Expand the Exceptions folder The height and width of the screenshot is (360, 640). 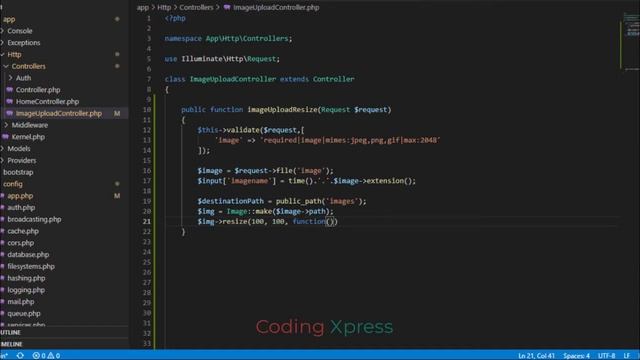24,43
